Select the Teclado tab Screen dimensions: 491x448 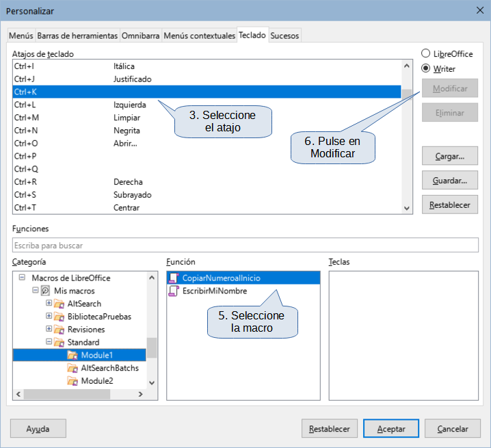[x=252, y=35]
